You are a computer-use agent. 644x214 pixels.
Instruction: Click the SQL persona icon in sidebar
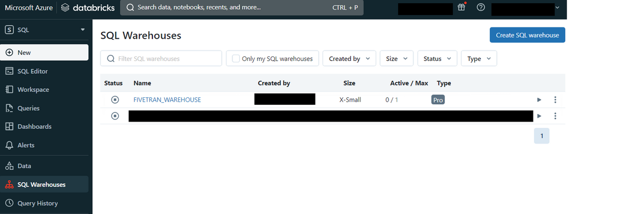[9, 30]
